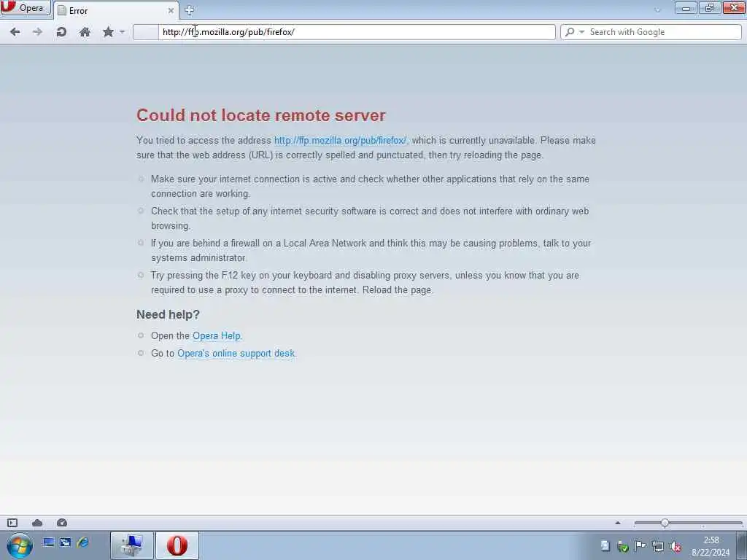Click the bookmarks star icon

pyautogui.click(x=108, y=32)
